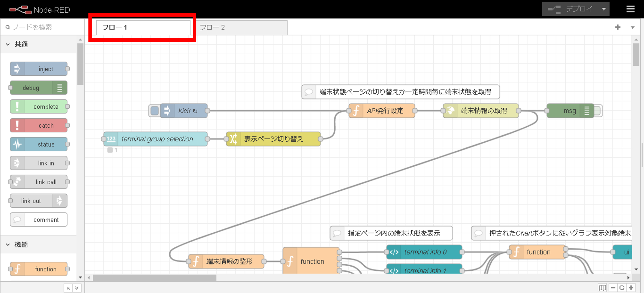This screenshot has height=293, width=644.
Task: Click the complete node icon
Action: [x=17, y=107]
